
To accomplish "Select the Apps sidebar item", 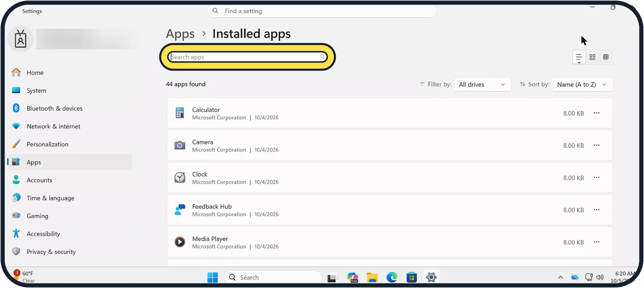I will click(70, 162).
